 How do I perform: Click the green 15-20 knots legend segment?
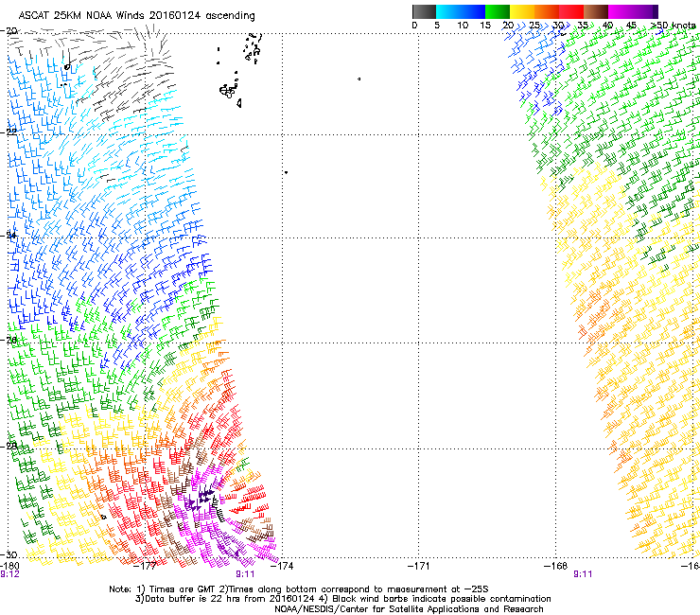pyautogui.click(x=498, y=11)
